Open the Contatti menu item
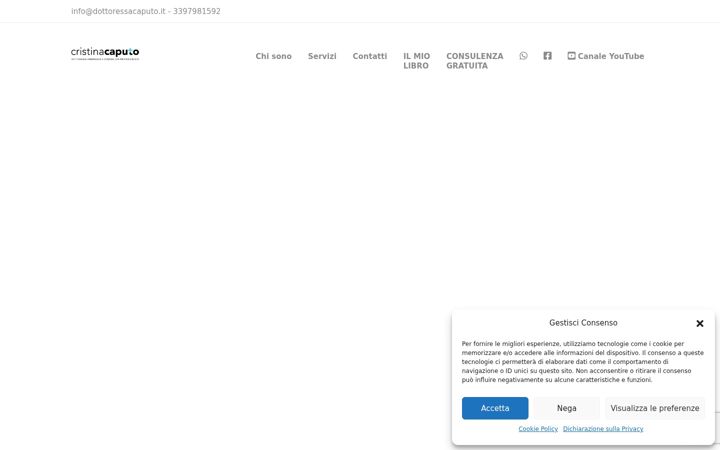This screenshot has height=450, width=720. (370, 56)
